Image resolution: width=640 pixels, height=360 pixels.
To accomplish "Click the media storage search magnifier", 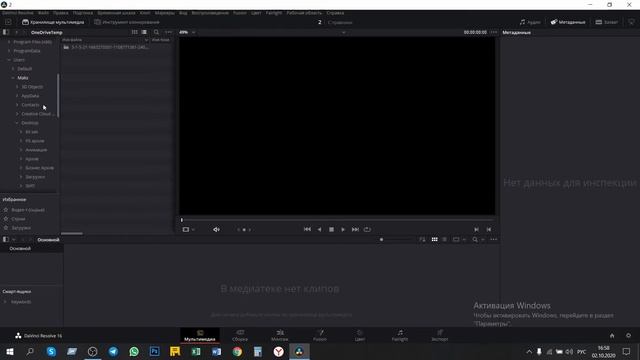I will coord(156,32).
